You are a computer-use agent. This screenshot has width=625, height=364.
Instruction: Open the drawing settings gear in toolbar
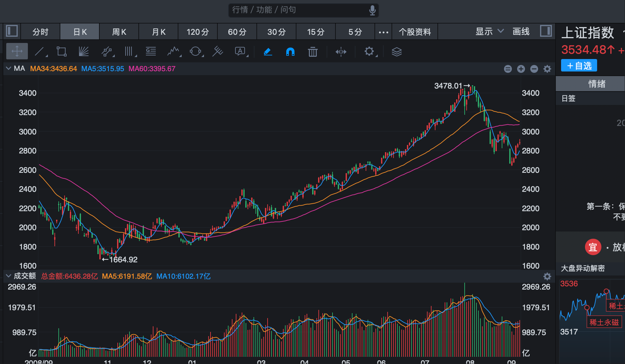tap(370, 51)
